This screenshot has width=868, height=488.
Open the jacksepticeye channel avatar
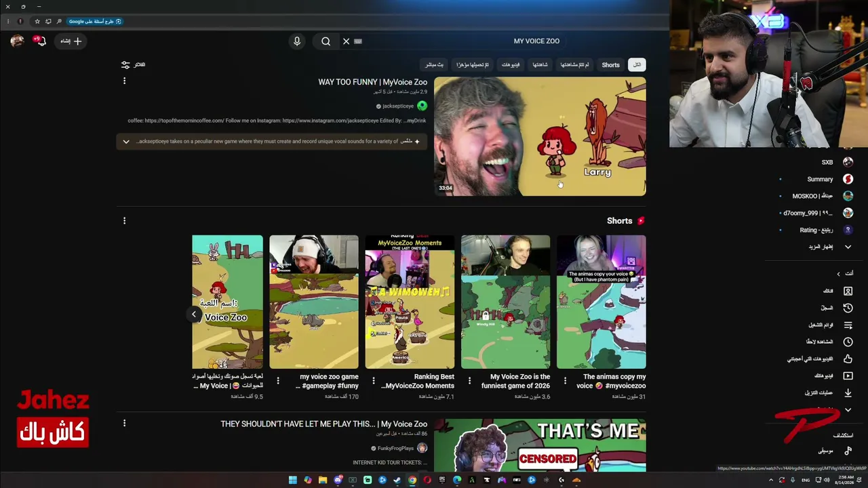422,106
